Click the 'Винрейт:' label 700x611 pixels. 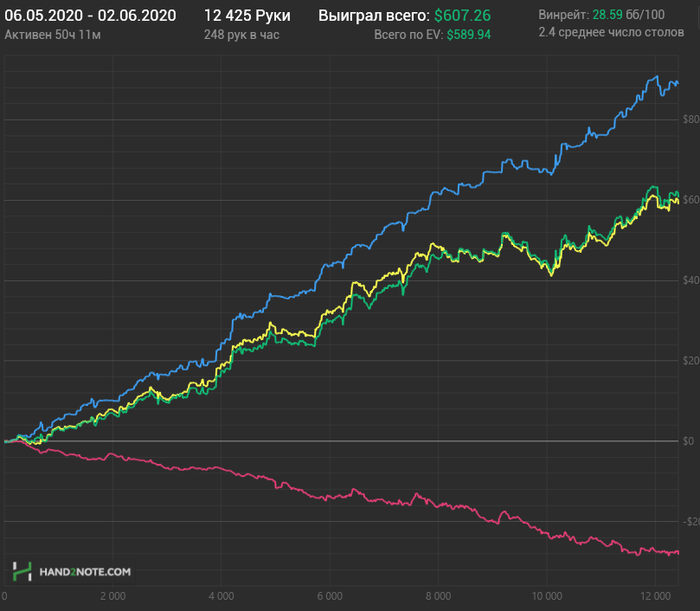[563, 15]
